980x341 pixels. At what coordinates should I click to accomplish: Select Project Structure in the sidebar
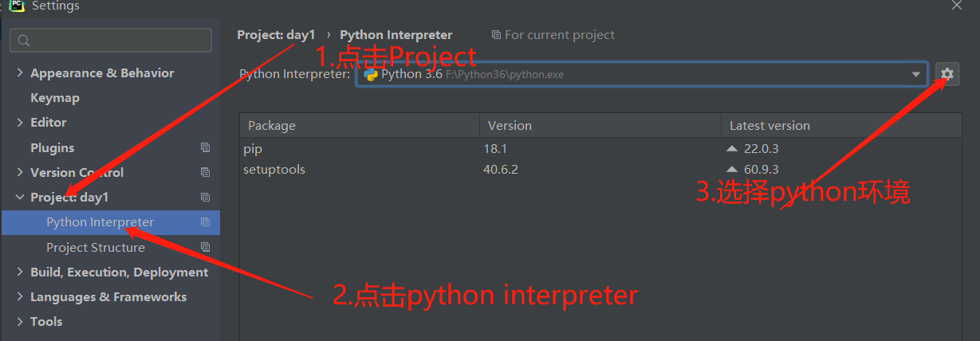tap(96, 247)
